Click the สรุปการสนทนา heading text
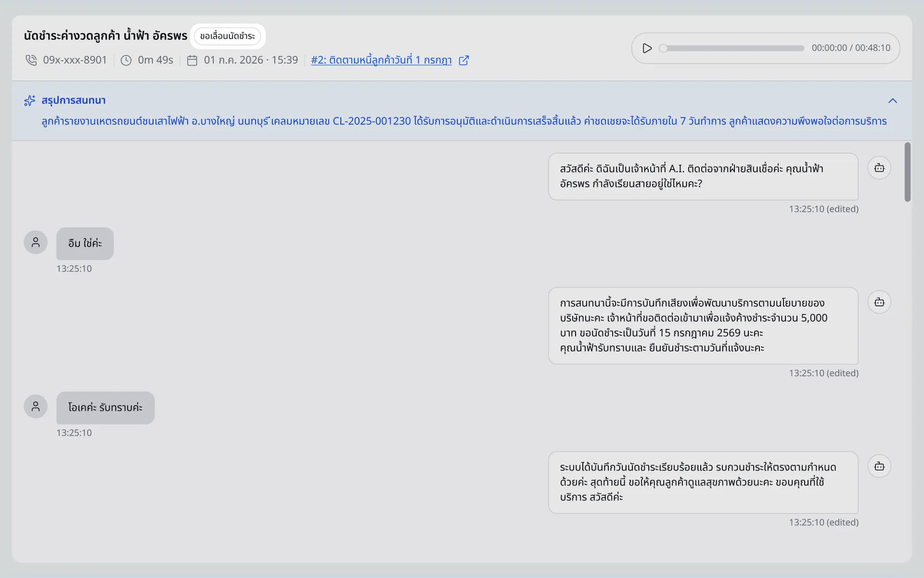Viewport: 924px width, 578px height. 74,100
